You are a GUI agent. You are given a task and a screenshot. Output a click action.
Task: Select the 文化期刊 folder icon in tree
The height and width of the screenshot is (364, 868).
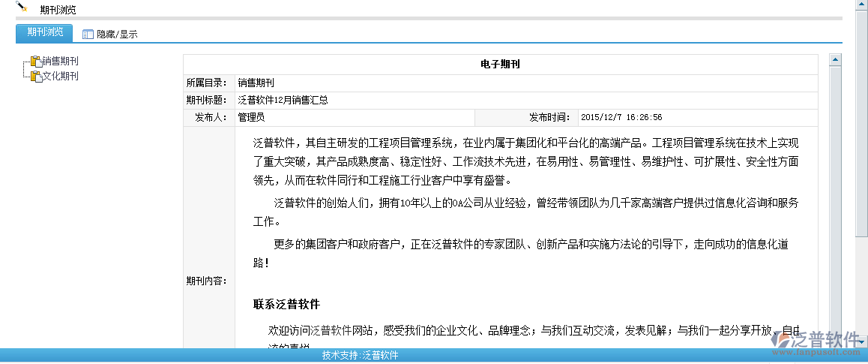[36, 77]
